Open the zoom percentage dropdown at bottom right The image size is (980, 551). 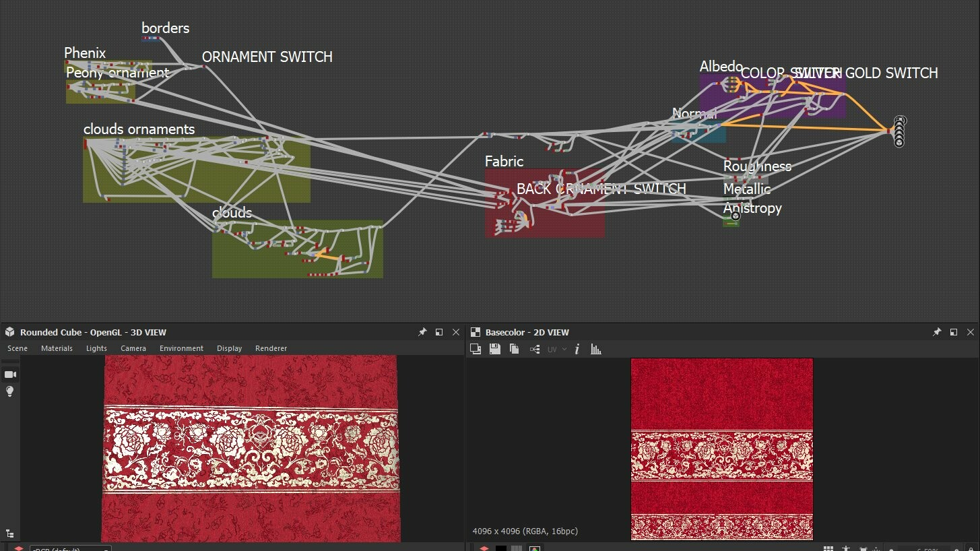click(926, 548)
